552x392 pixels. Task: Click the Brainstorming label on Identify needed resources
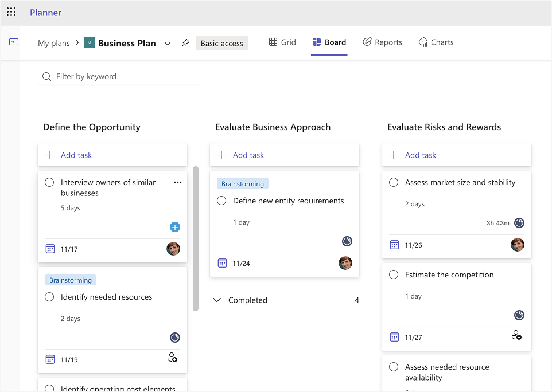click(x=71, y=280)
